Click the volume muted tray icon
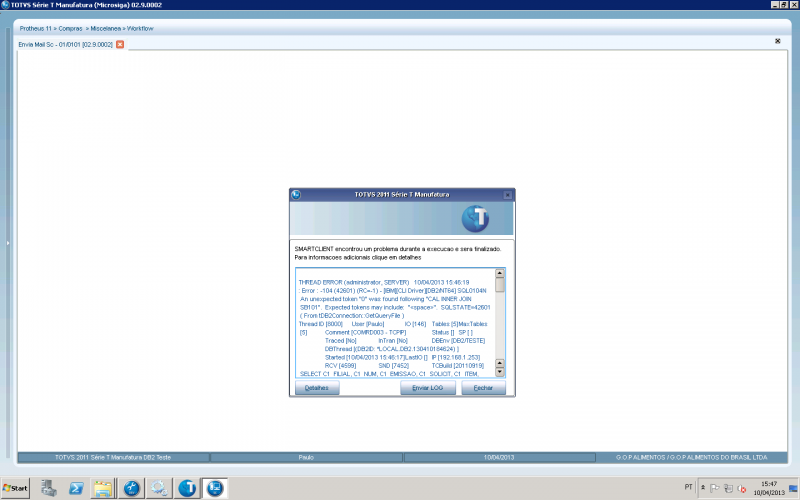The width and height of the screenshot is (800, 500). pyautogui.click(x=742, y=488)
